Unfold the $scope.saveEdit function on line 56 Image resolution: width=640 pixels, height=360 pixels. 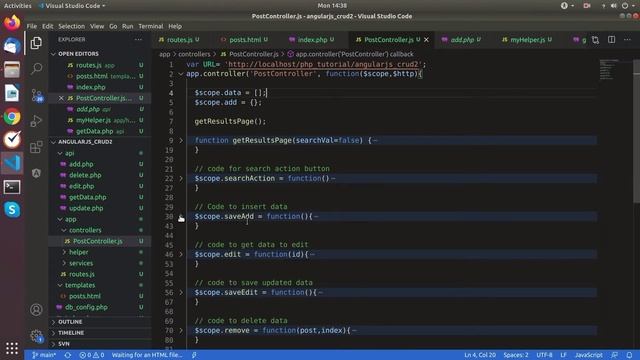[181, 292]
